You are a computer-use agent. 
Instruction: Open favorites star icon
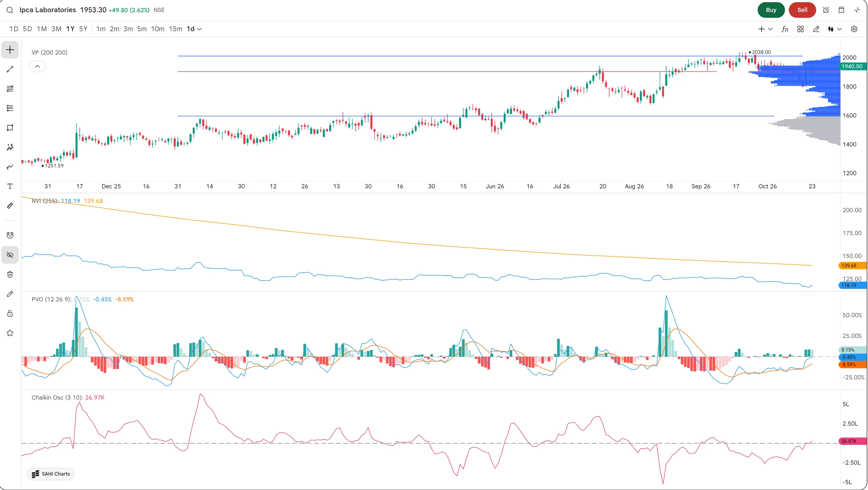(10, 333)
